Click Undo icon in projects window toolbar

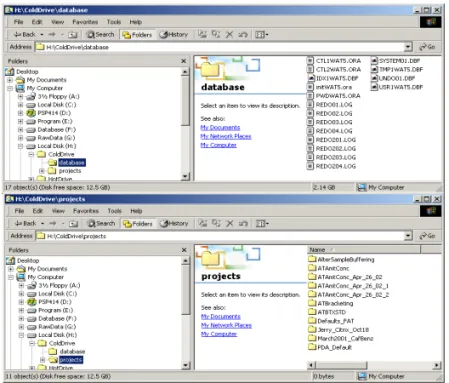243,223
